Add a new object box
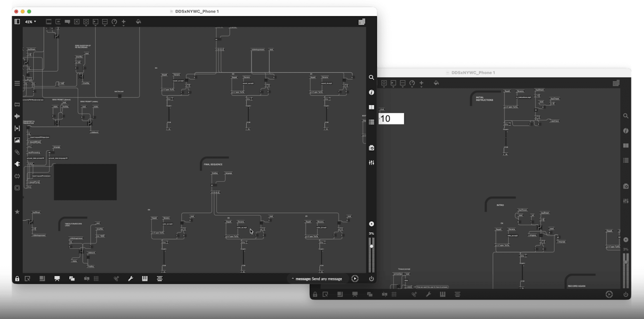 (48, 22)
